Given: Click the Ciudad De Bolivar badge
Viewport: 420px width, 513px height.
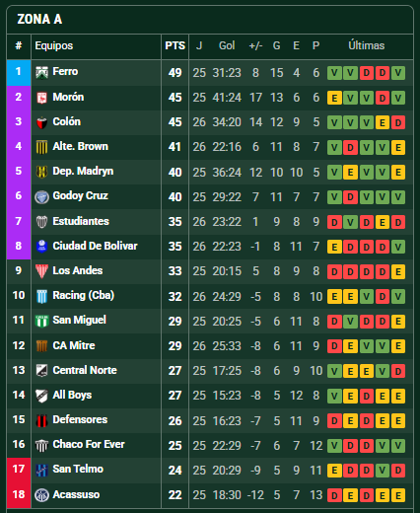Looking at the screenshot, I should [x=41, y=247].
